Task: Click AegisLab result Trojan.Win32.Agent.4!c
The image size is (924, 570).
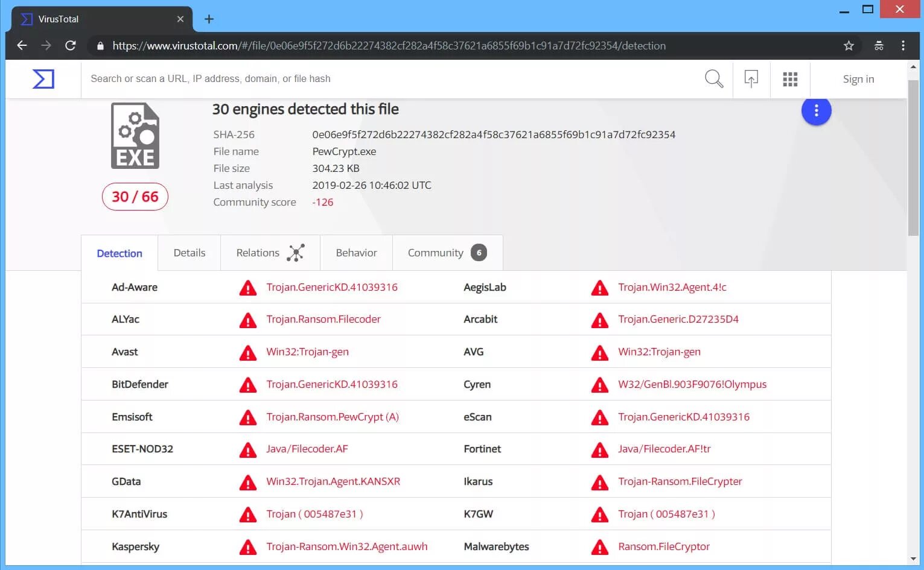Action: (672, 287)
